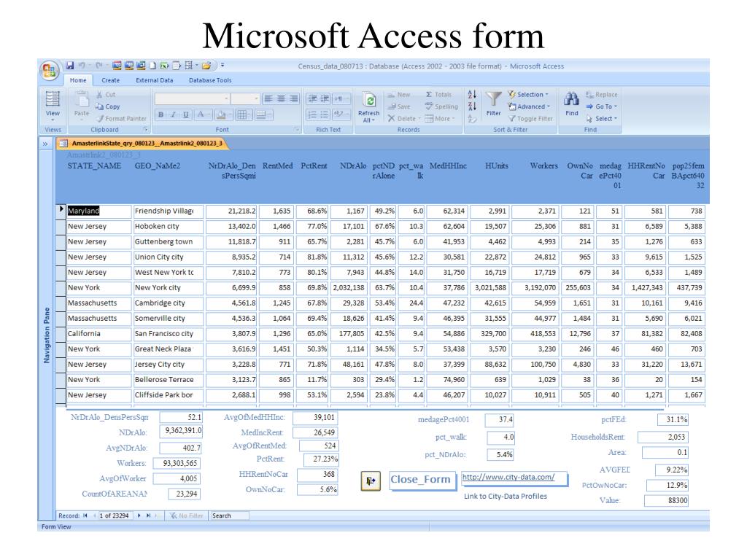The height and width of the screenshot is (560, 747).
Task: Open folder icon in quick access toolbar
Action: [x=206, y=66]
